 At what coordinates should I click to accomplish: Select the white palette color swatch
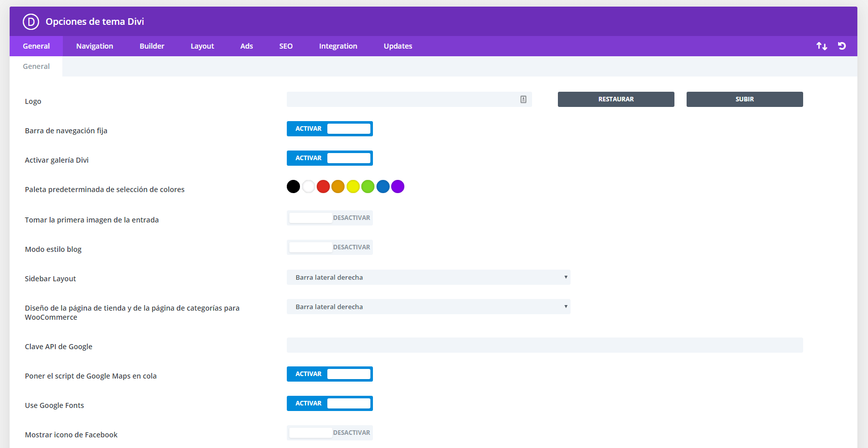(x=309, y=186)
